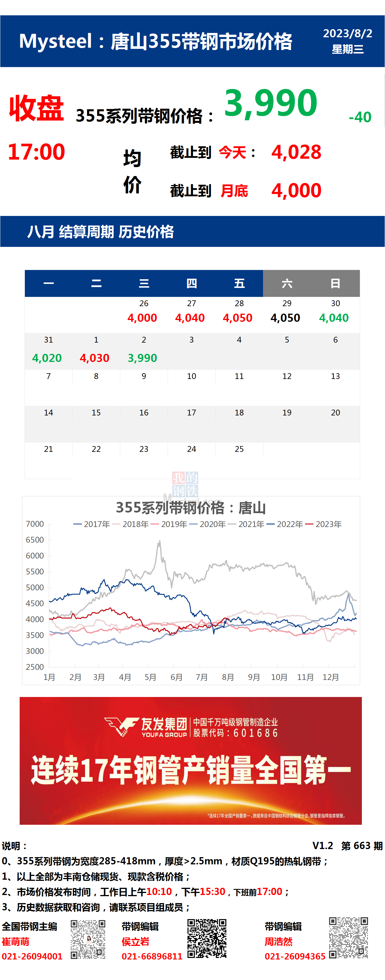Click the 四 weekday column header
This screenshot has width=385, height=980.
(191, 283)
